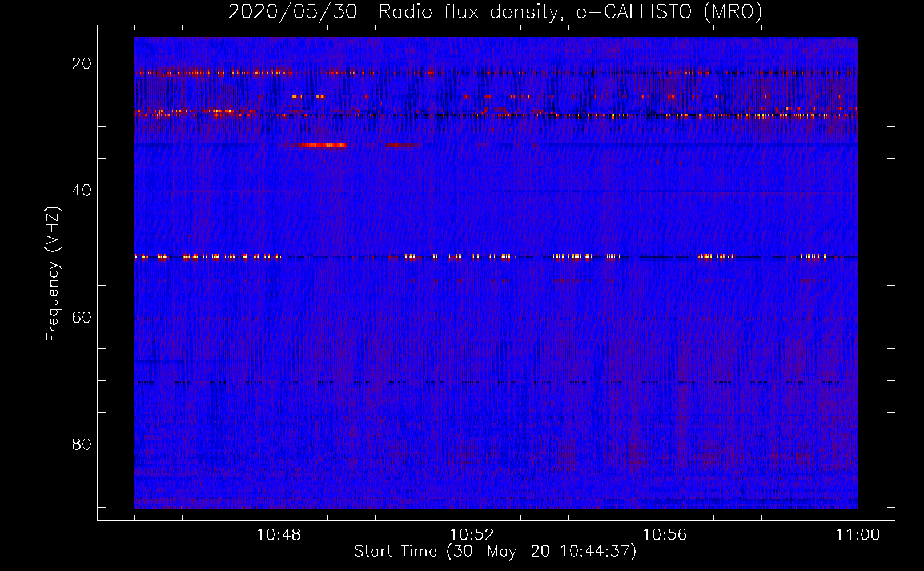Click the 50 MHz interference line at its left end

143,257
